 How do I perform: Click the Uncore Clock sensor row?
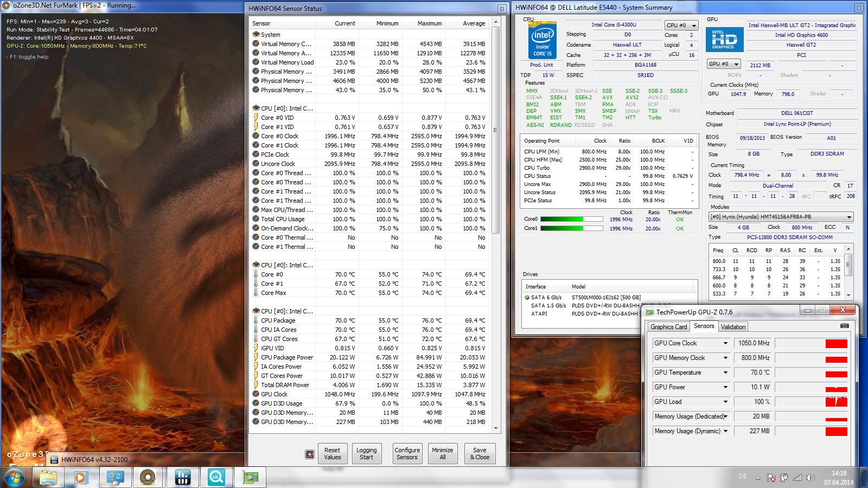370,164
